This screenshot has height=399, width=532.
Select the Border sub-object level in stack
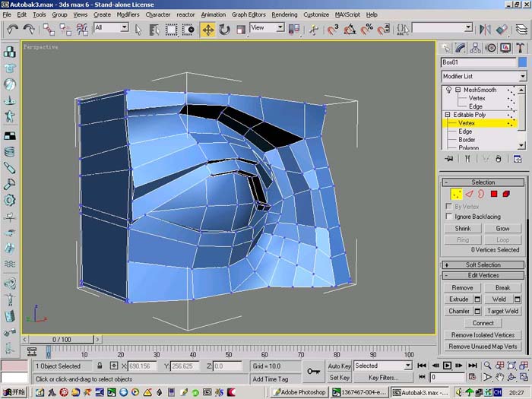click(467, 140)
